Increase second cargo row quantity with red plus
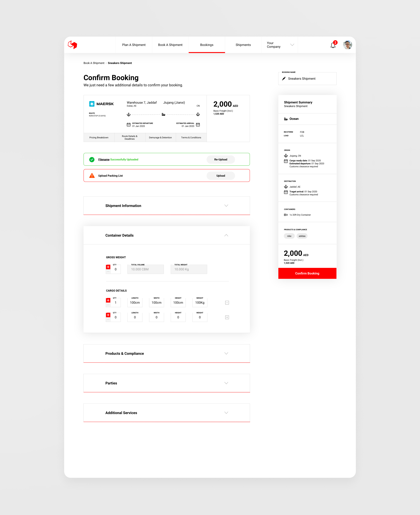This screenshot has width=420, height=515. [108, 315]
